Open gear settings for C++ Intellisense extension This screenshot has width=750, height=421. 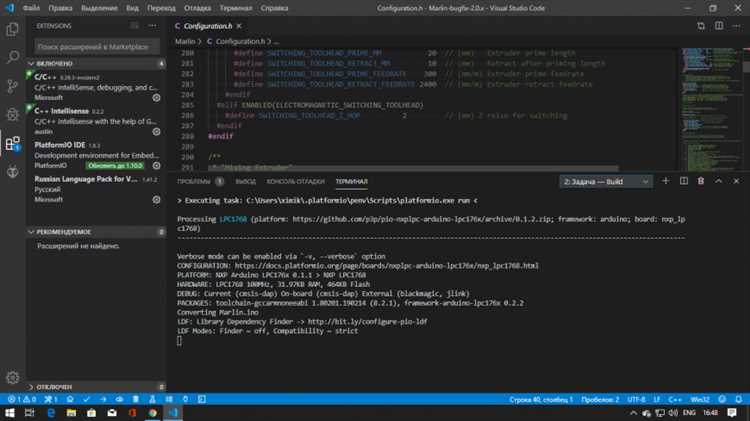pyautogui.click(x=156, y=132)
